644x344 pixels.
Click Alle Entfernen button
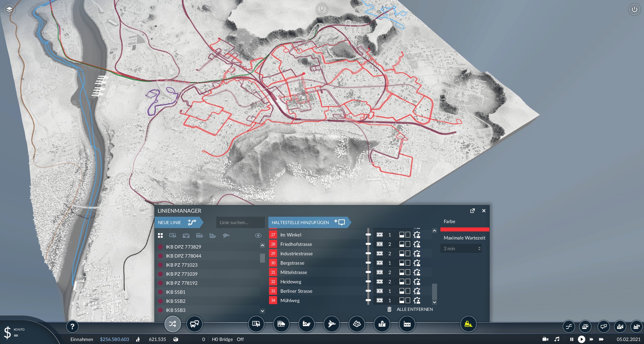(410, 309)
